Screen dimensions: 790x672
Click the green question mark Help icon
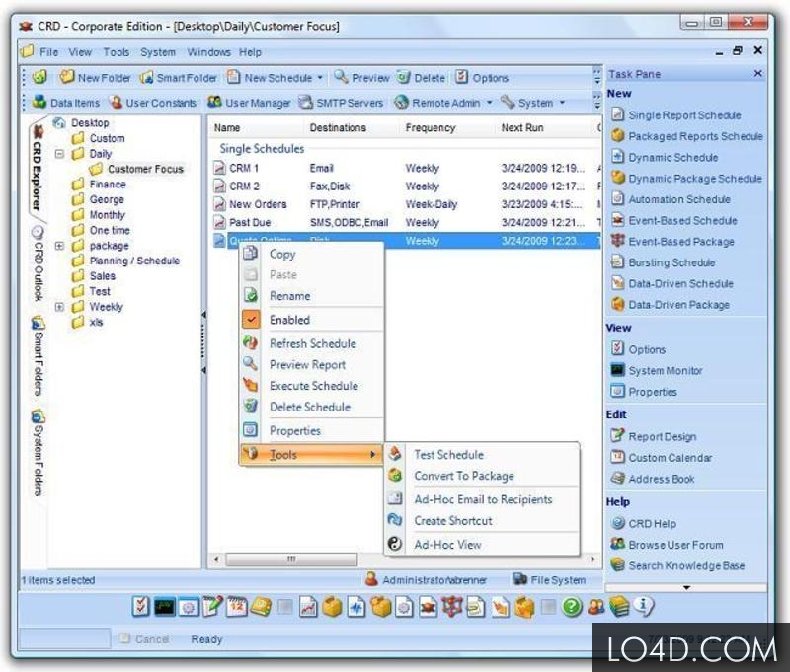pyautogui.click(x=572, y=607)
